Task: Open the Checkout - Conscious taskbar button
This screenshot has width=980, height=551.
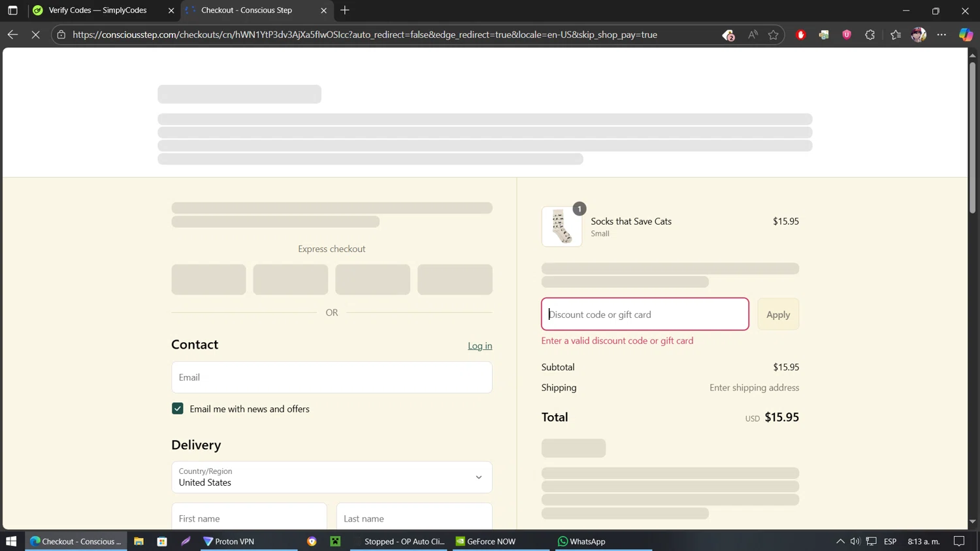Action: coord(76,541)
